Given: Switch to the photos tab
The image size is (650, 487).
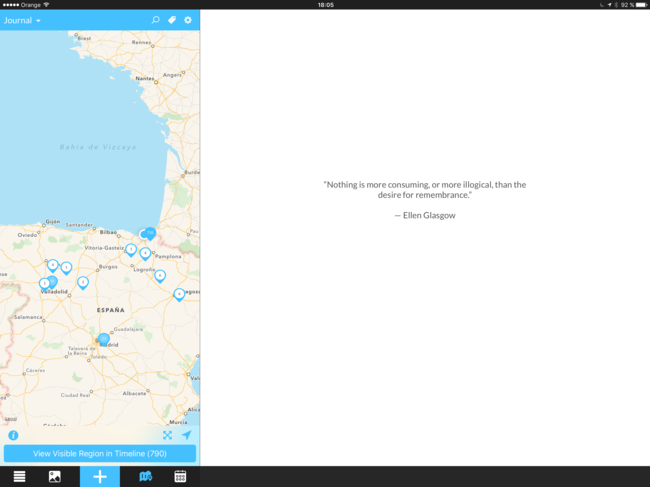Looking at the screenshot, I should click(x=55, y=477).
